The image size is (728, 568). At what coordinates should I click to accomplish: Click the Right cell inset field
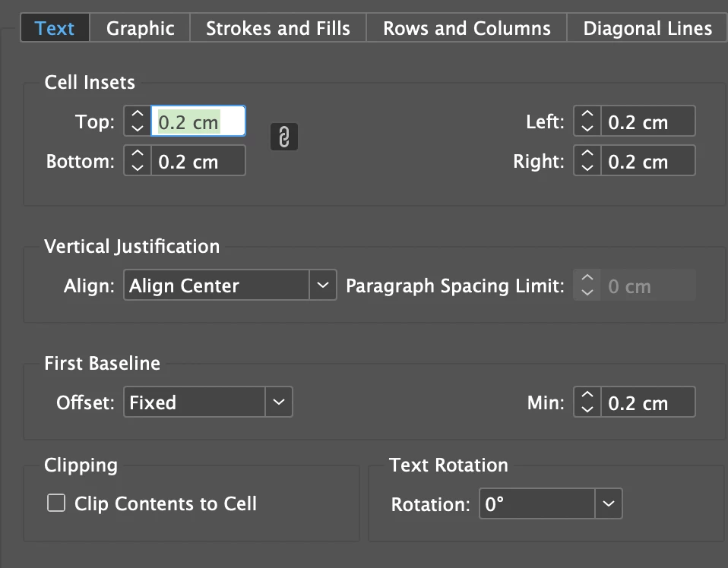point(647,161)
